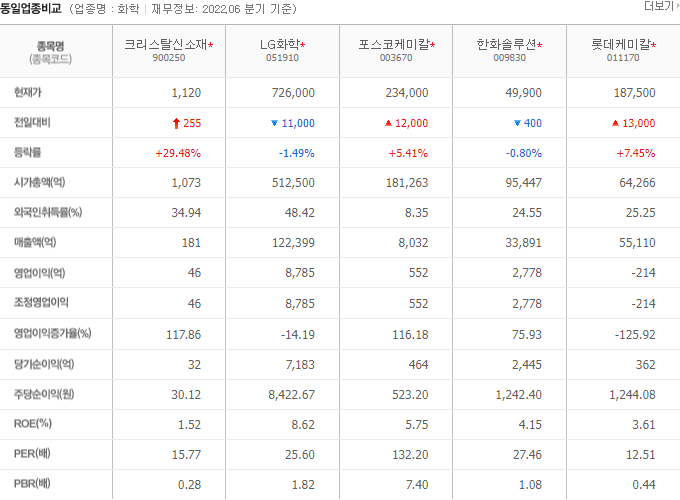
Task: Open the 더보기 link at top right
Action: (661, 6)
